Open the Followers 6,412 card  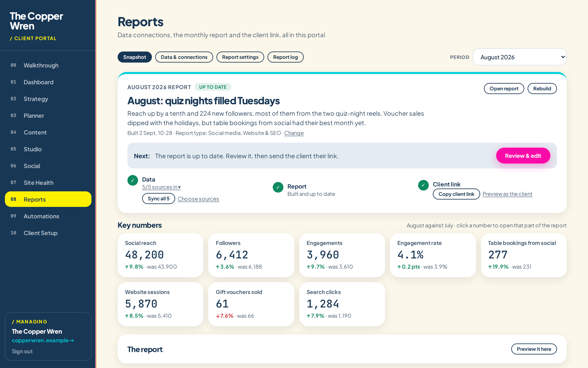pyautogui.click(x=251, y=255)
